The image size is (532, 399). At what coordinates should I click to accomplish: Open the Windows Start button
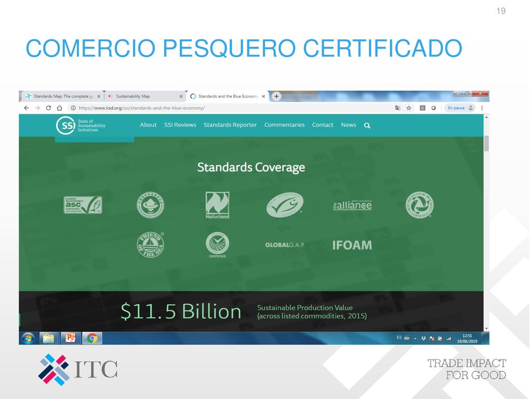click(28, 338)
